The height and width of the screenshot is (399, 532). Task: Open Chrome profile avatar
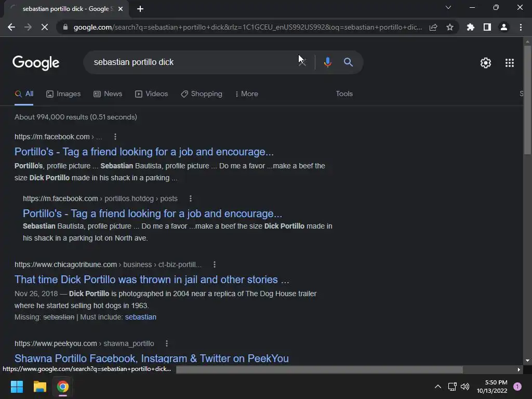click(x=504, y=27)
